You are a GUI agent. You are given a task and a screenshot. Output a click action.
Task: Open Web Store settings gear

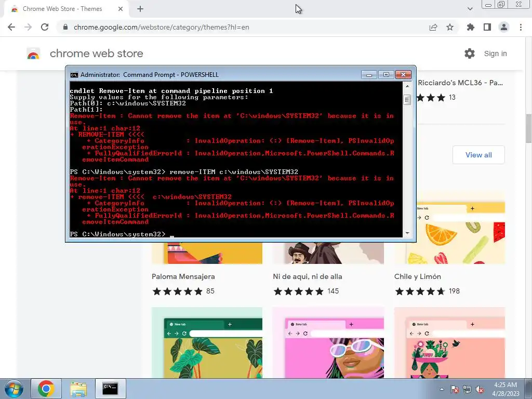pos(470,54)
